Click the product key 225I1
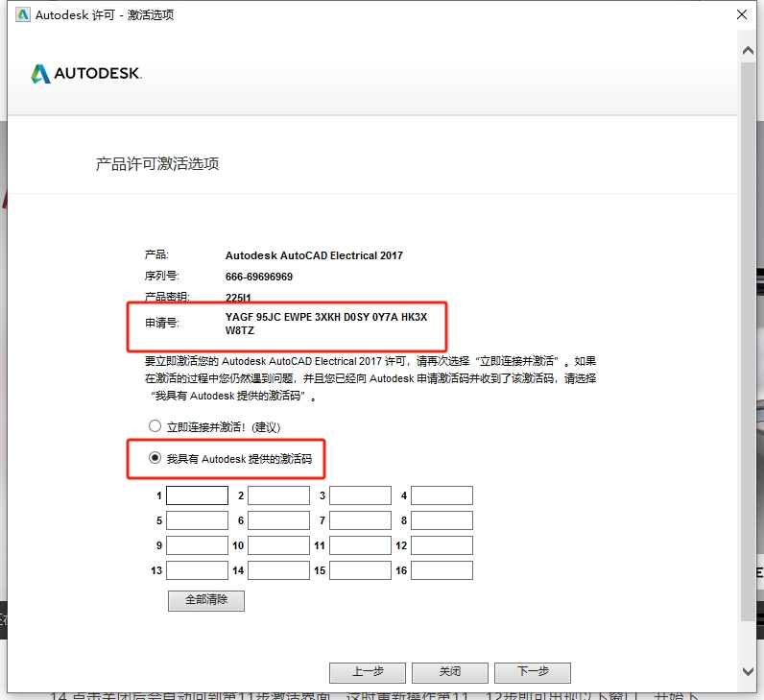 [x=238, y=298]
